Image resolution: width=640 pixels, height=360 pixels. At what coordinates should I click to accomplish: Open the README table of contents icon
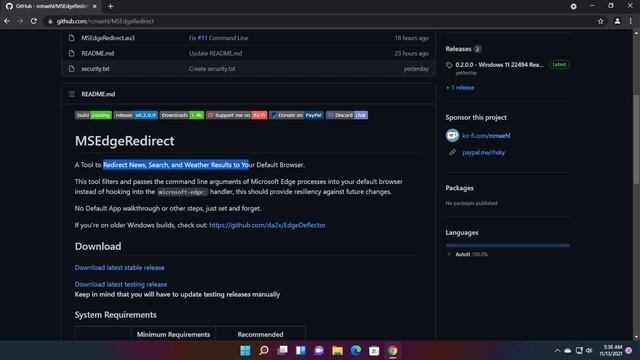pyautogui.click(x=71, y=94)
